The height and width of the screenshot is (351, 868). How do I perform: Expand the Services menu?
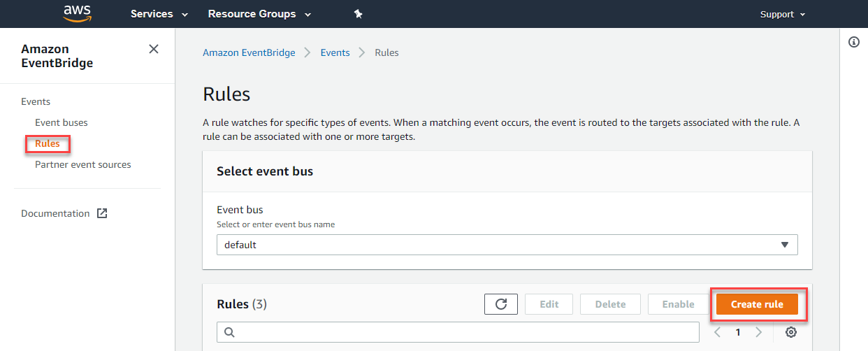tap(159, 14)
